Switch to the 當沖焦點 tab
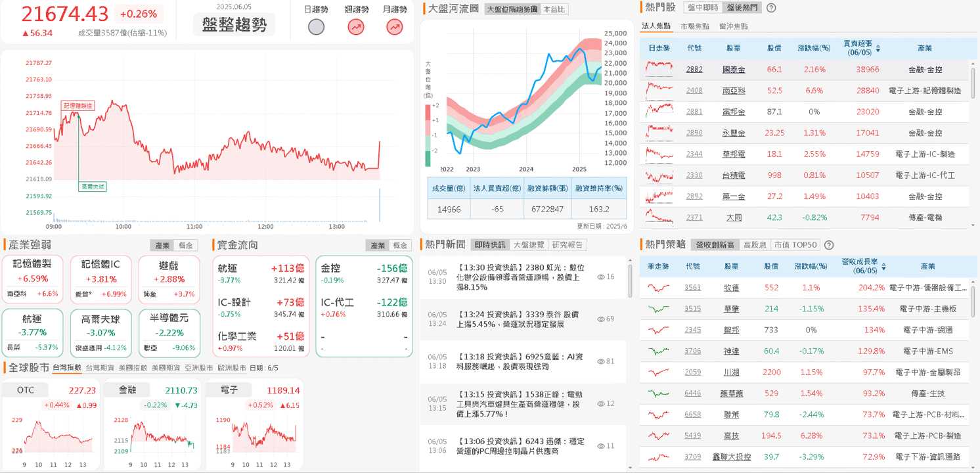This screenshot has height=473, width=980. pos(733,26)
